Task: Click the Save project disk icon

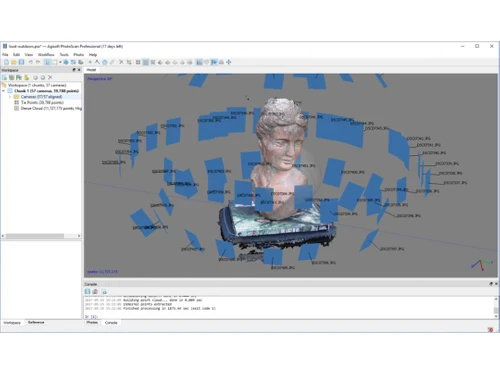Action: click(x=21, y=62)
